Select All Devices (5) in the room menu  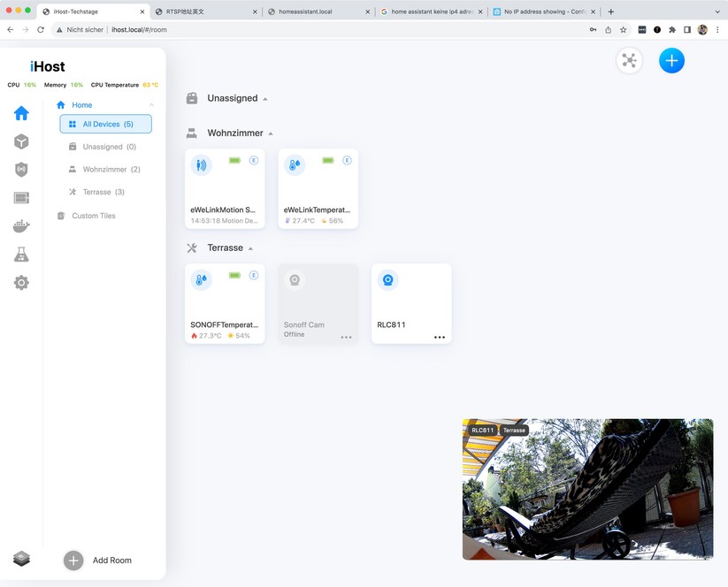point(105,124)
